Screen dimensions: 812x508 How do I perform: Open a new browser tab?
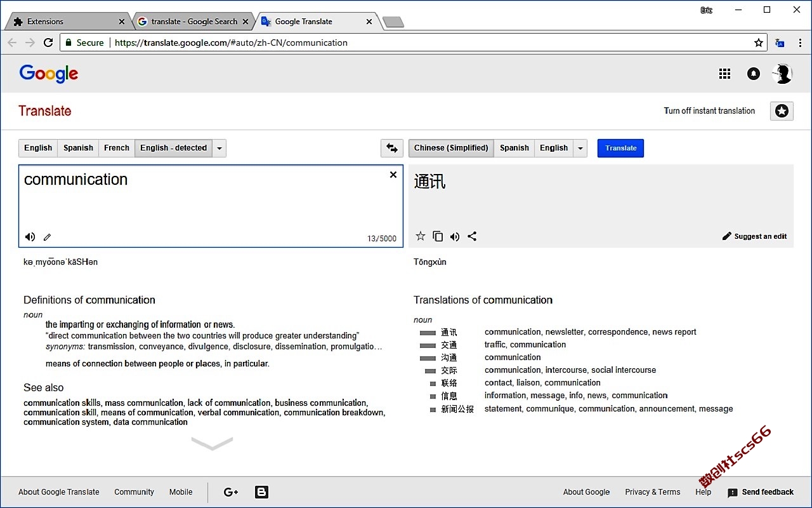(x=393, y=22)
